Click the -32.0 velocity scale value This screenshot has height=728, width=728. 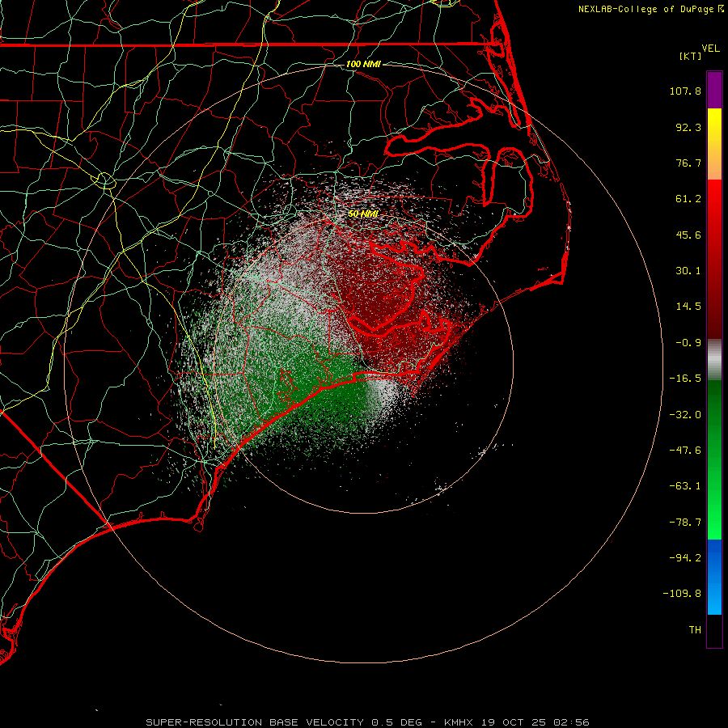685,415
